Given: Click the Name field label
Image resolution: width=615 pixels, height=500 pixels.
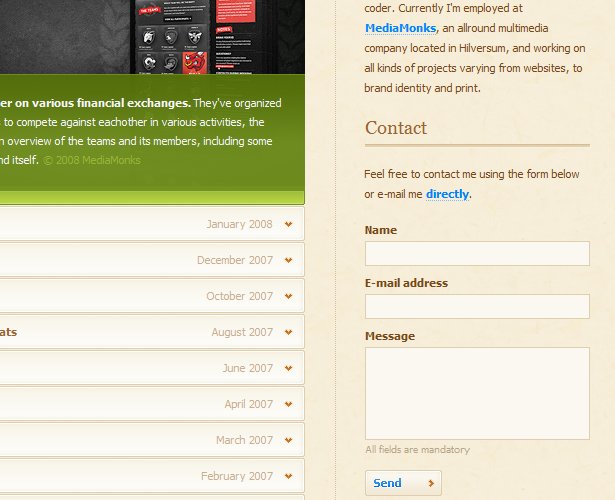Looking at the screenshot, I should 381,230.
